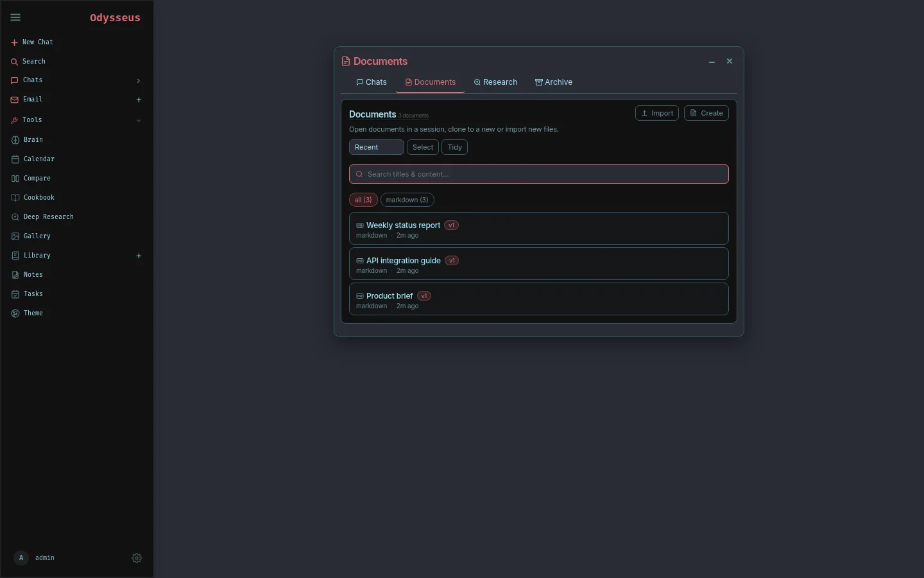Open Email in the sidebar
The image size is (924, 578).
[x=32, y=100]
